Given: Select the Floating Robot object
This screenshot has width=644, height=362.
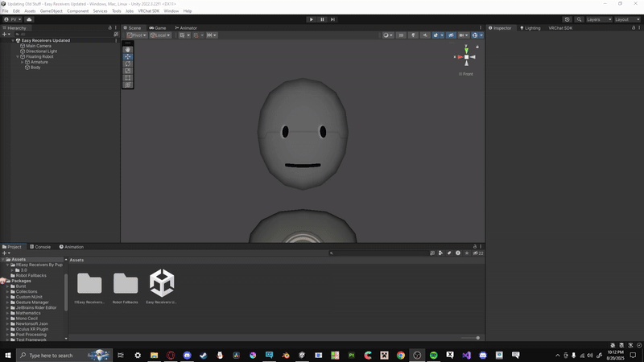Looking at the screenshot, I should 40,56.
